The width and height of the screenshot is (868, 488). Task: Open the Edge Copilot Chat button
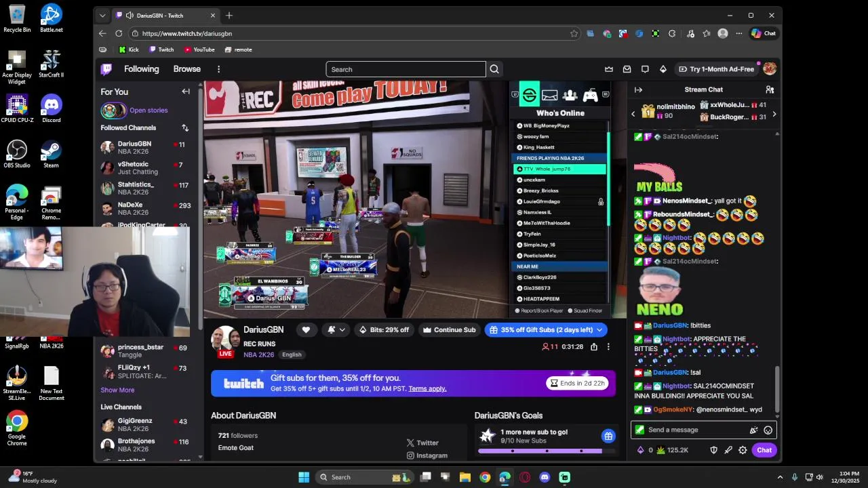[764, 33]
